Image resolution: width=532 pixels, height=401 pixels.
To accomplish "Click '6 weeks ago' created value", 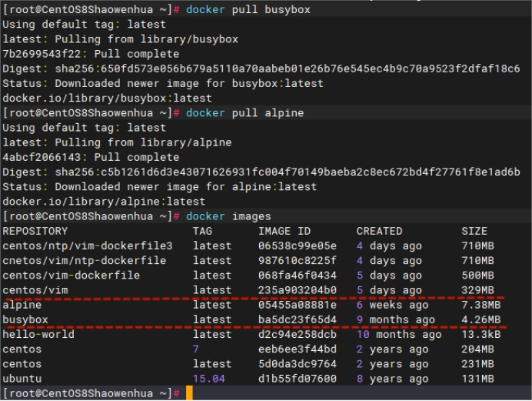I will click(x=392, y=305).
